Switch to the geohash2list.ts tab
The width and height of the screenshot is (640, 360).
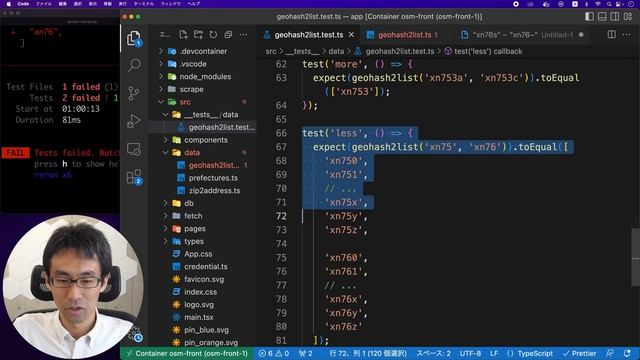[404, 35]
